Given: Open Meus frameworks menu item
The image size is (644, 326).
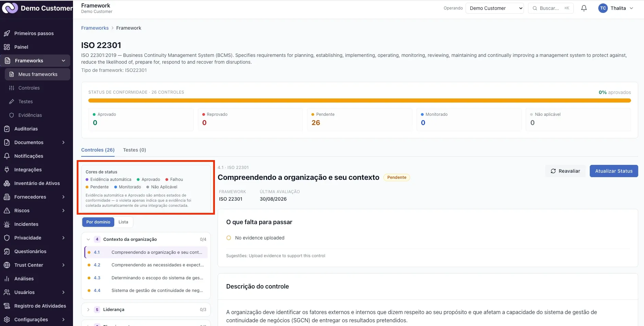Looking at the screenshot, I should click(38, 74).
